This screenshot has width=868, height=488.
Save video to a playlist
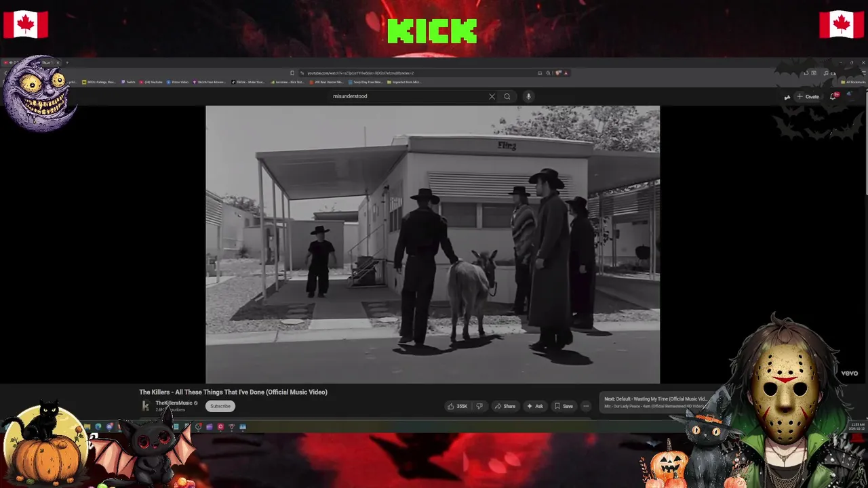pyautogui.click(x=564, y=406)
